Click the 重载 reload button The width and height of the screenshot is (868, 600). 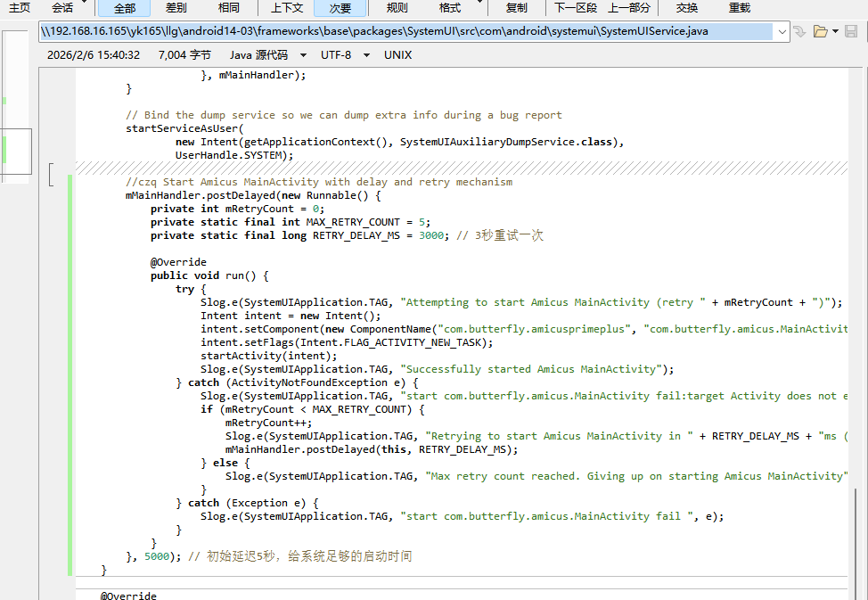pyautogui.click(x=739, y=8)
